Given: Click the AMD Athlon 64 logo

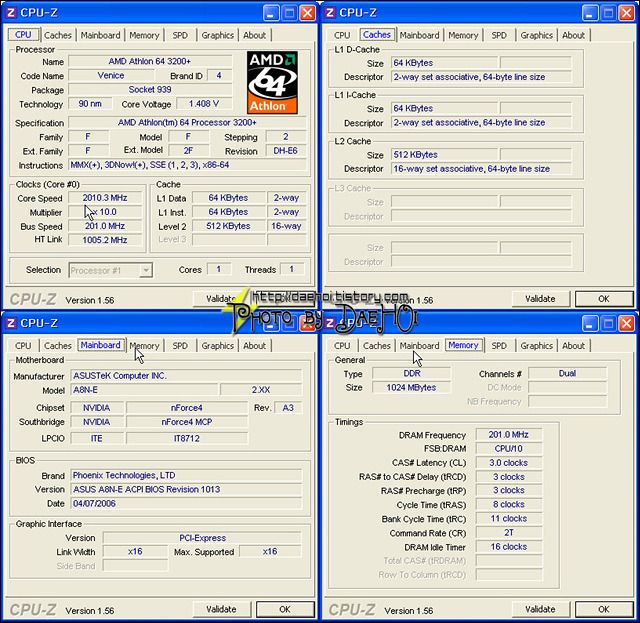Looking at the screenshot, I should (x=272, y=82).
